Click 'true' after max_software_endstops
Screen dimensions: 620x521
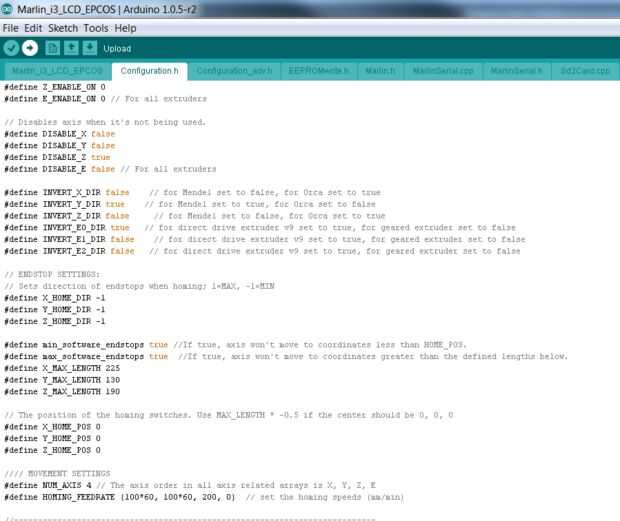click(x=159, y=357)
